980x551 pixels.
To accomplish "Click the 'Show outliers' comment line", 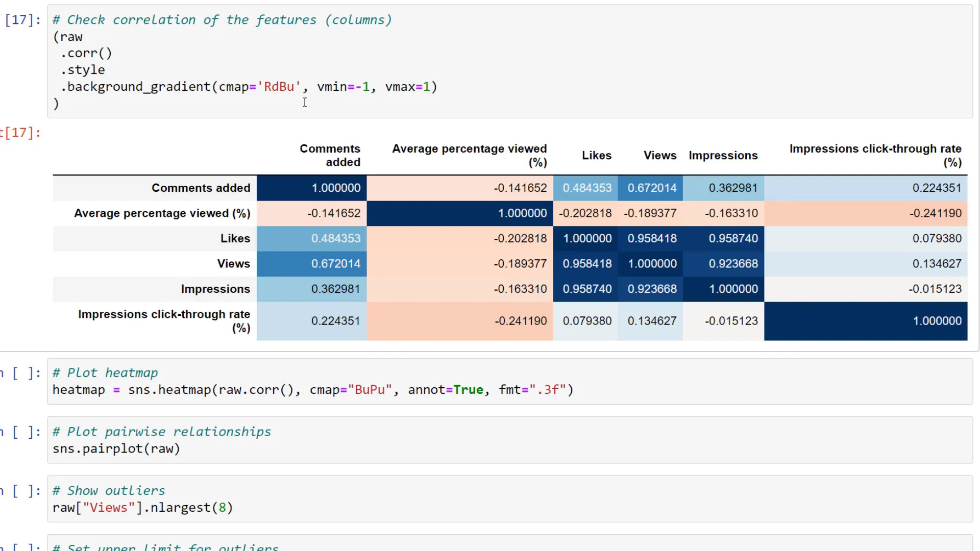I will 108,490.
